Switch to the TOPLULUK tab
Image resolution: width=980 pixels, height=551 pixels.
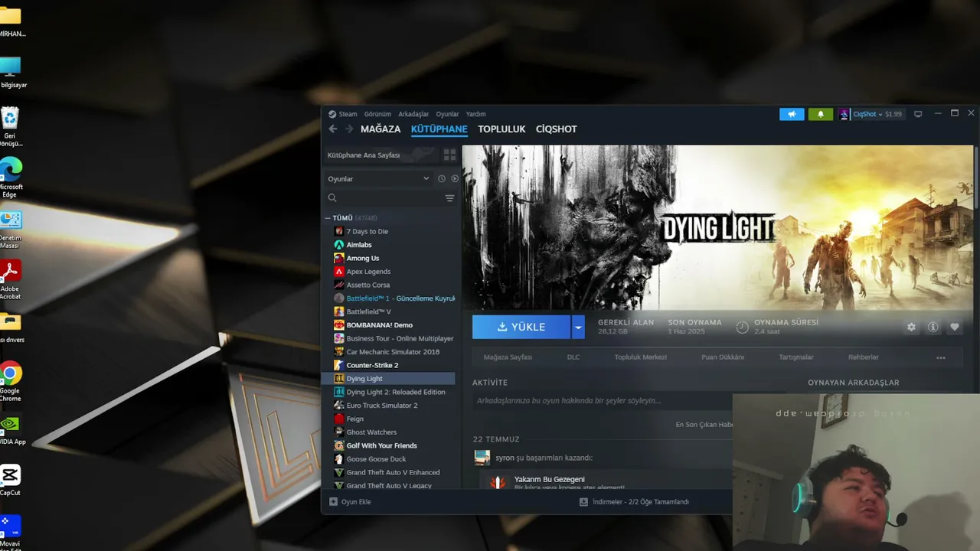pyautogui.click(x=501, y=129)
